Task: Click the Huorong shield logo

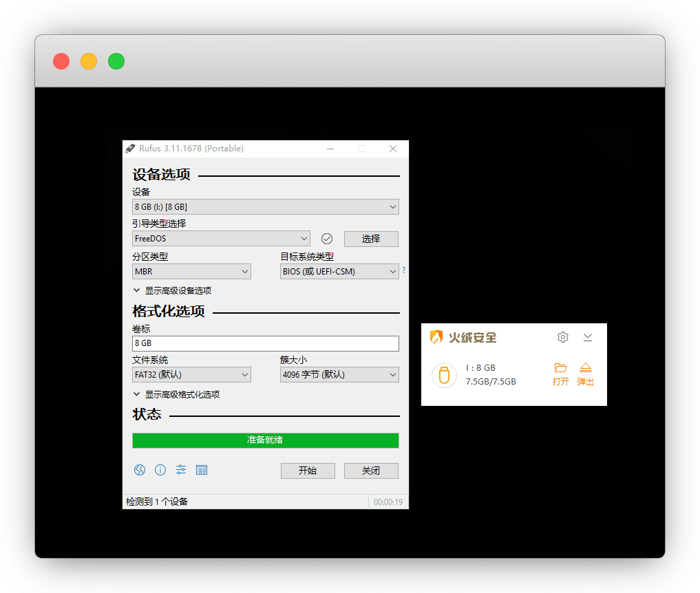Action: [x=436, y=337]
